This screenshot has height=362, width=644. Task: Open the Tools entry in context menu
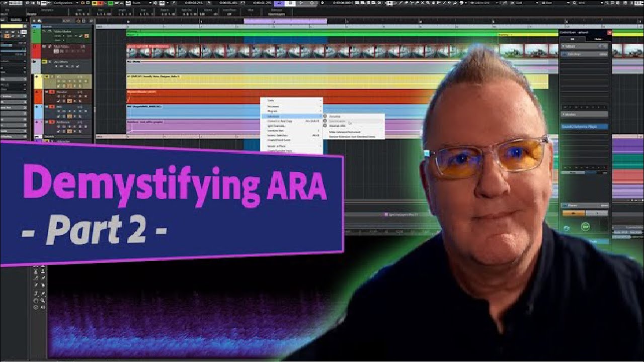(x=291, y=101)
